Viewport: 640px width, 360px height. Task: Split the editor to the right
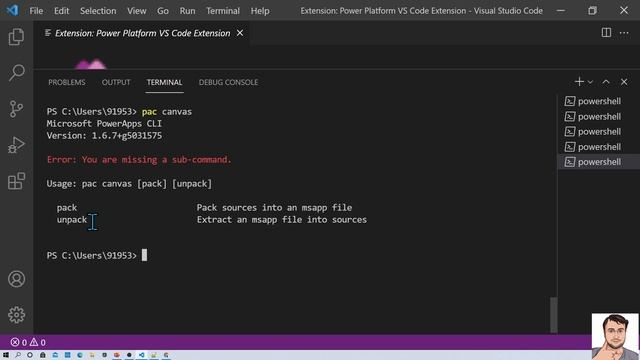point(606,33)
